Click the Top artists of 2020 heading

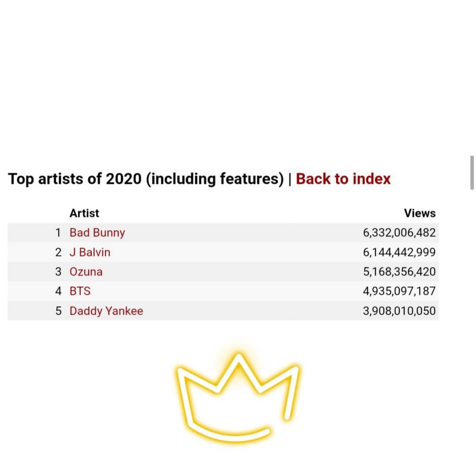(x=145, y=179)
